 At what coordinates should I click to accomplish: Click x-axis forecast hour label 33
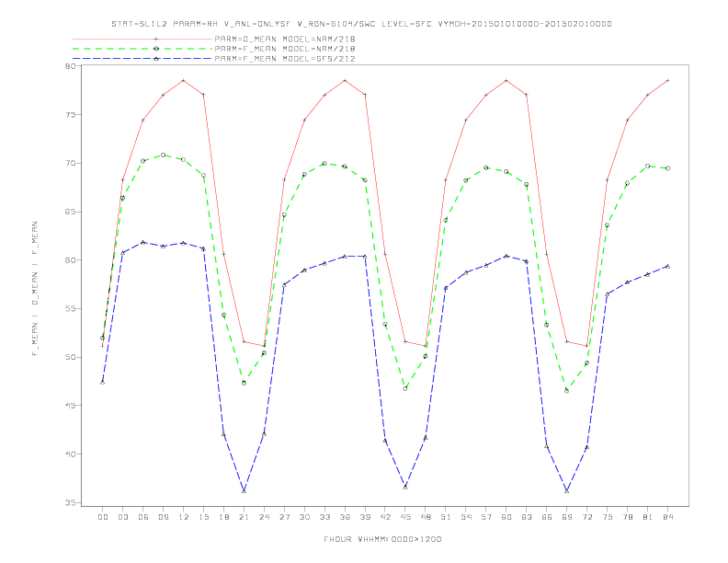[324, 517]
